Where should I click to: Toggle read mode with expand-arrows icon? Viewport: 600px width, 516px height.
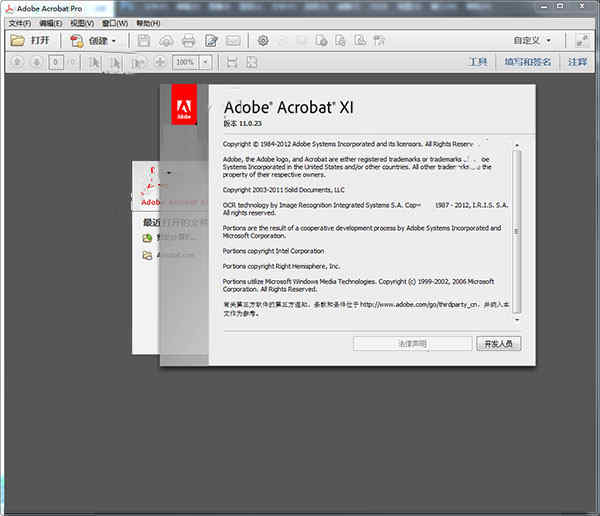coord(583,41)
